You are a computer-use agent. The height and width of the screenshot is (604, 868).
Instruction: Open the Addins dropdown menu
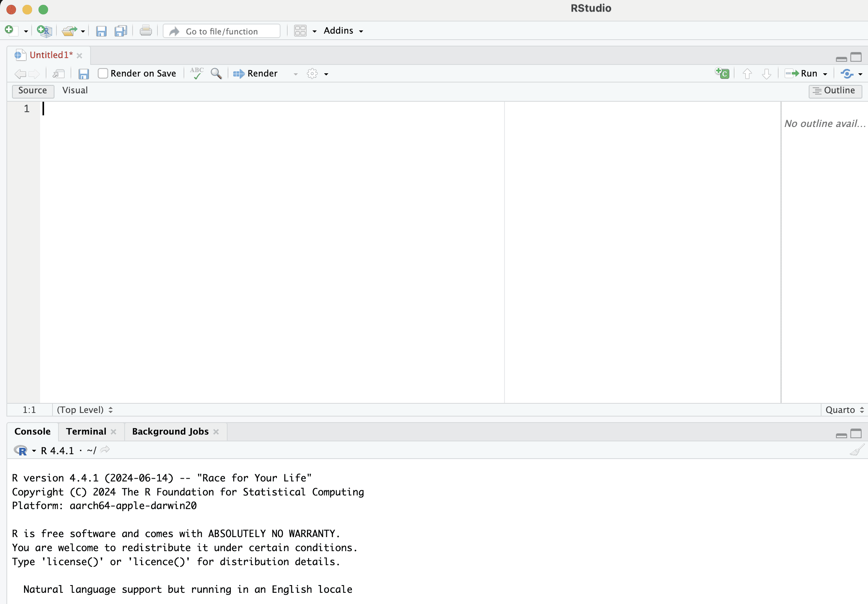343,31
